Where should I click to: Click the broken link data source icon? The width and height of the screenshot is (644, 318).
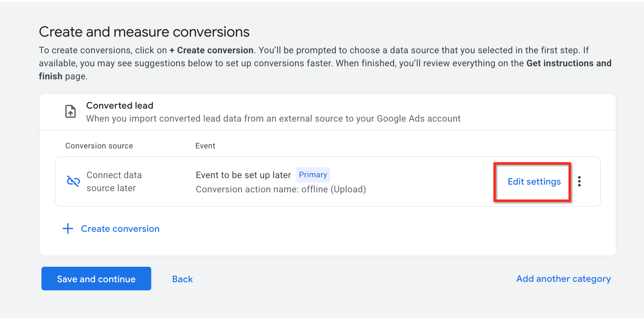coord(73,181)
